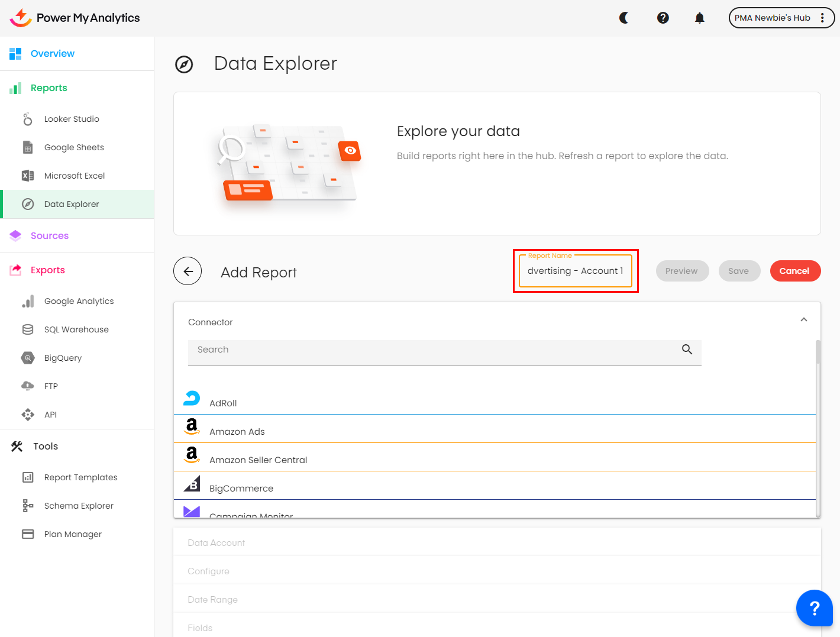Collapse the Connector section chevron

(x=804, y=320)
